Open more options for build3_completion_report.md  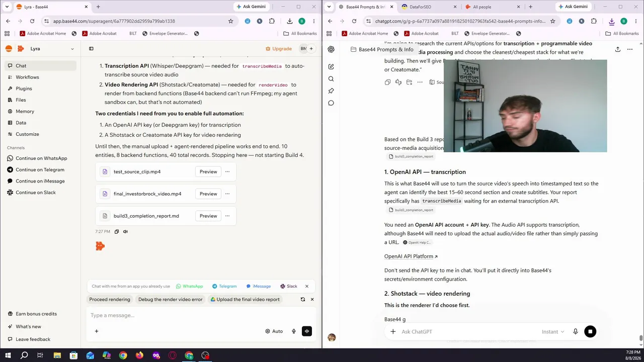(227, 216)
